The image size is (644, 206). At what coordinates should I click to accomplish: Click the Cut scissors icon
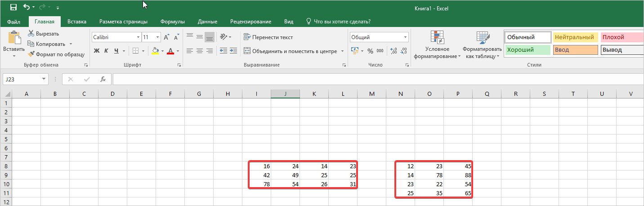click(x=31, y=34)
